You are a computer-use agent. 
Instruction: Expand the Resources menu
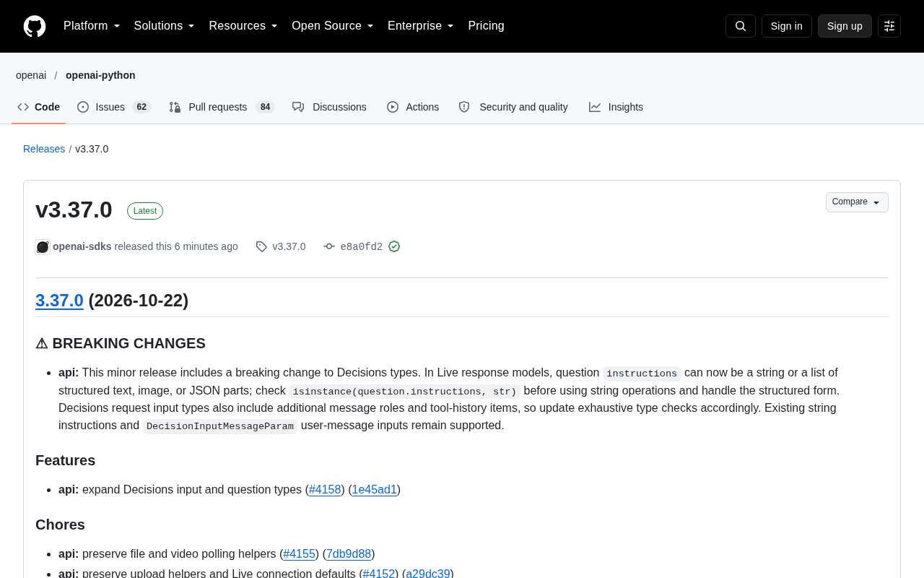coord(243,26)
